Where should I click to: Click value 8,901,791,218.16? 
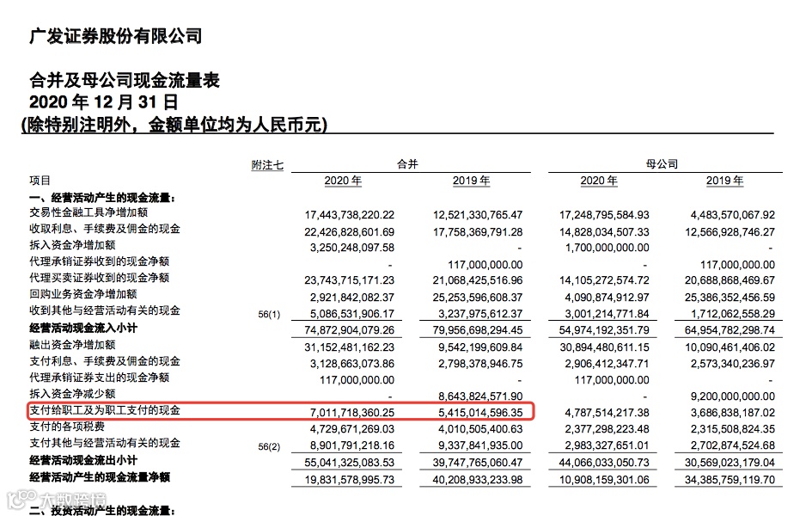(352, 445)
